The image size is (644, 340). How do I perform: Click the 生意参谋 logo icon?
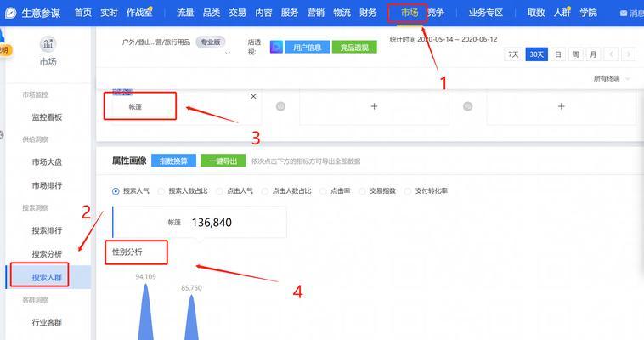[10, 13]
